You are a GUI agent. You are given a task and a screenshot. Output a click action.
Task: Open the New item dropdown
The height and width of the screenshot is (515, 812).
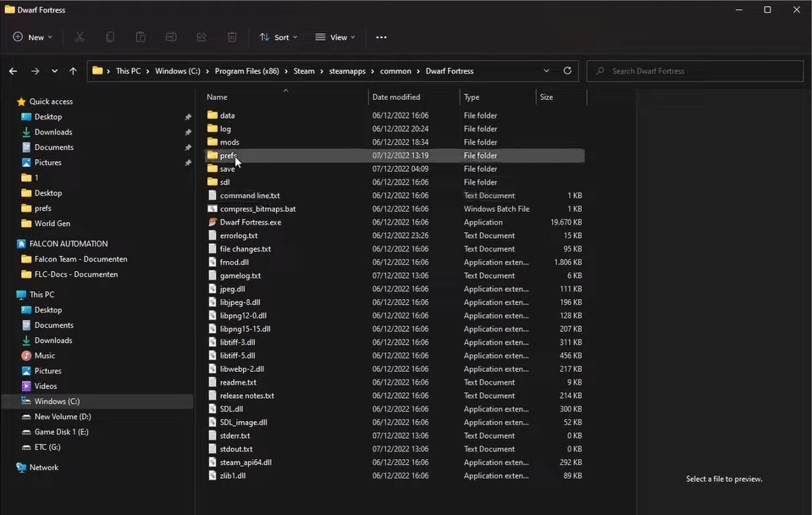pos(32,37)
